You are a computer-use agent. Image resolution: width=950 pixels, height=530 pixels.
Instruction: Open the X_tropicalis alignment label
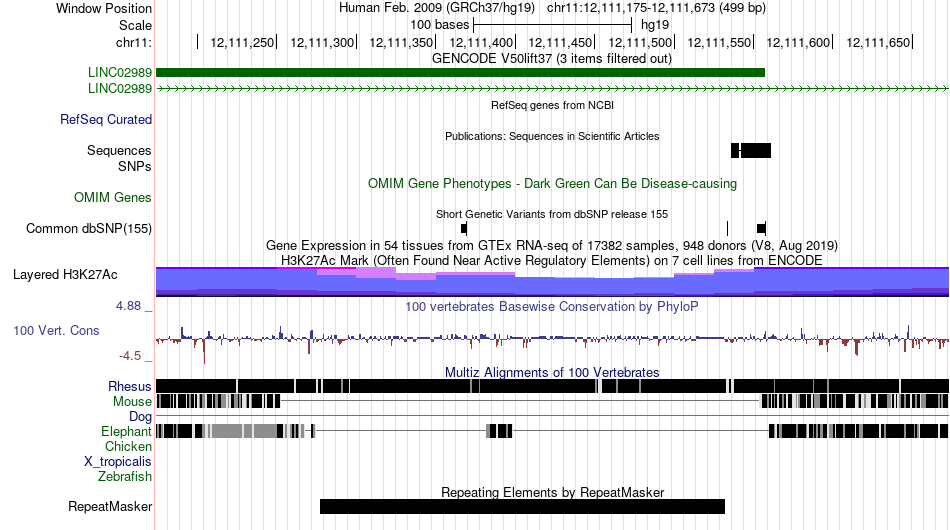point(118,462)
